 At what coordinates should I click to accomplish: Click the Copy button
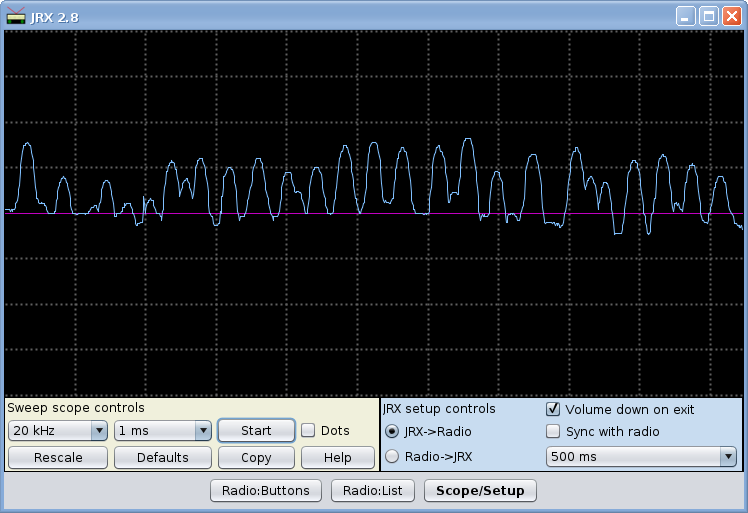(256, 457)
